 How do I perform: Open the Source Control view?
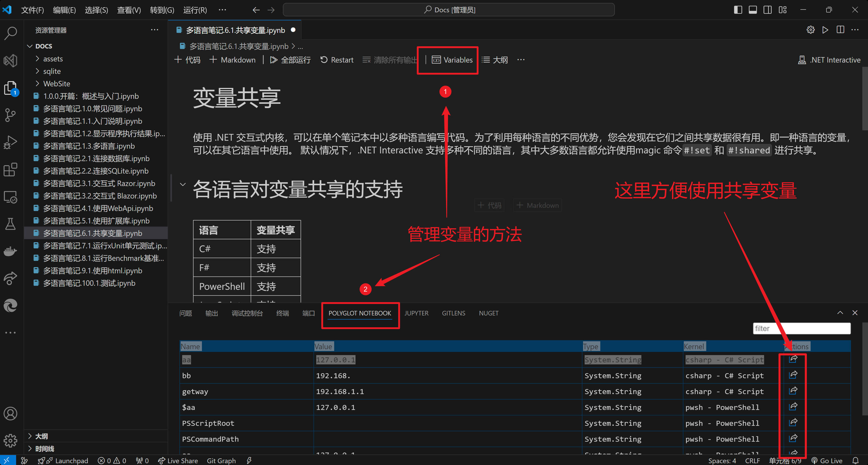10,115
